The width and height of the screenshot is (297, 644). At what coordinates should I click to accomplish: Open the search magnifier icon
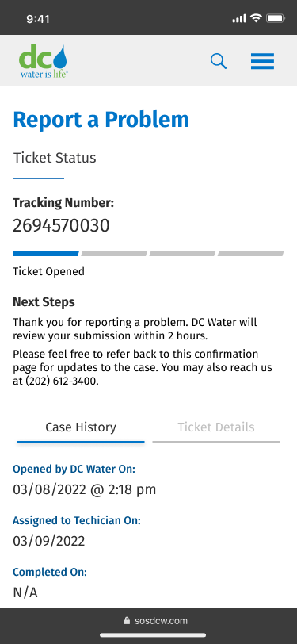pos(219,62)
